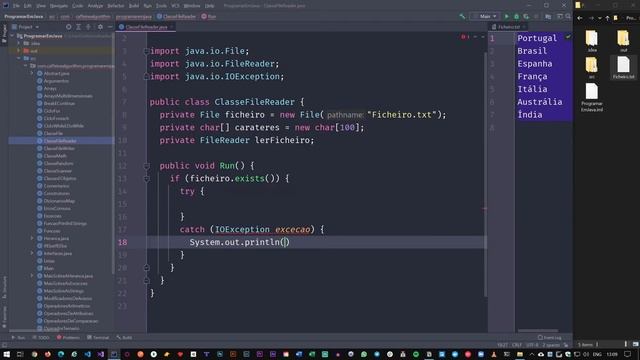Open the Terminal tool window button
Screen dimensions: 640x360
98,338
